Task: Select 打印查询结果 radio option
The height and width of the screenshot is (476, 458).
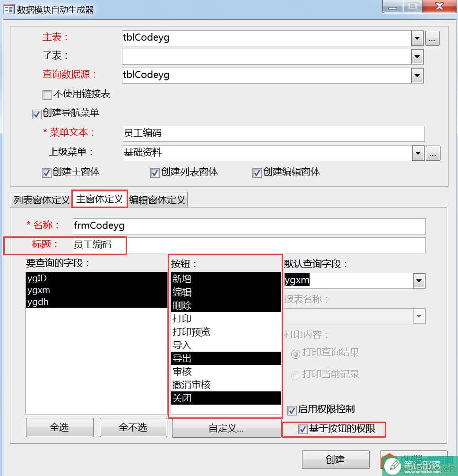Action: (295, 354)
